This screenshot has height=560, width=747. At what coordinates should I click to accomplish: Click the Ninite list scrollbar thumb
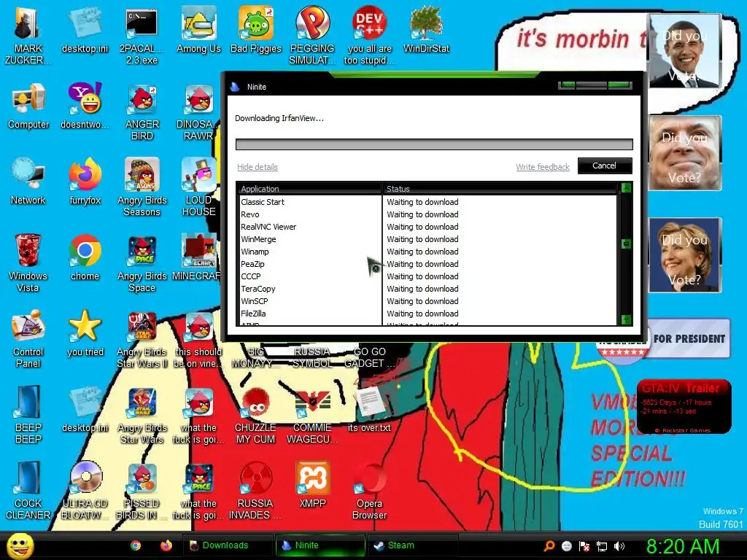[x=627, y=244]
